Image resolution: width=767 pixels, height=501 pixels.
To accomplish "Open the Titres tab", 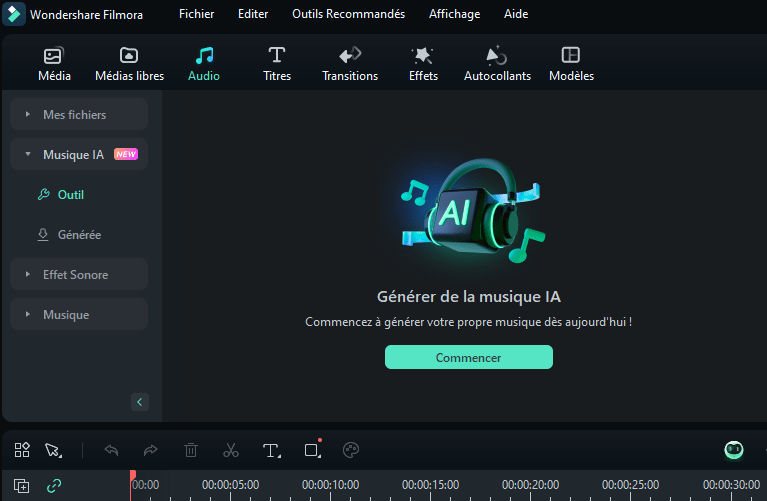I will pos(277,64).
